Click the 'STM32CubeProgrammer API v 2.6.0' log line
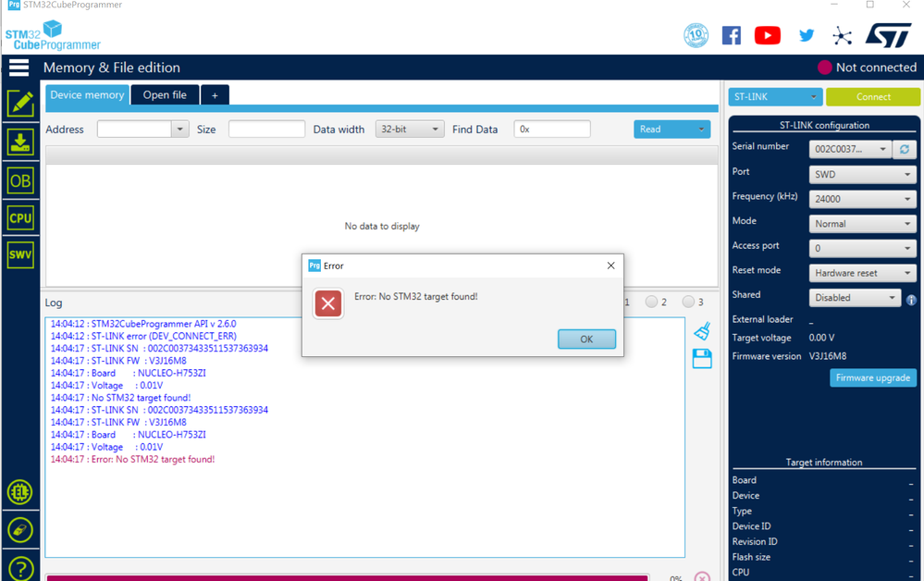This screenshot has height=581, width=924. click(143, 324)
